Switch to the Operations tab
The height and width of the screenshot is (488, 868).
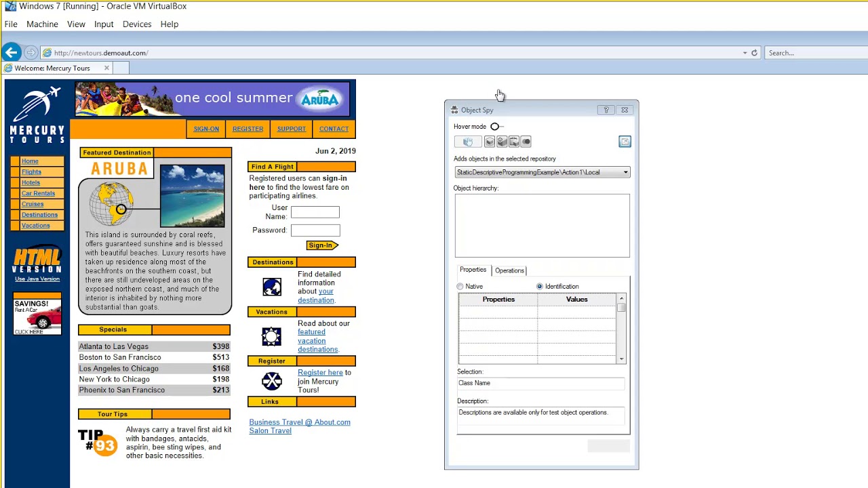(x=509, y=270)
